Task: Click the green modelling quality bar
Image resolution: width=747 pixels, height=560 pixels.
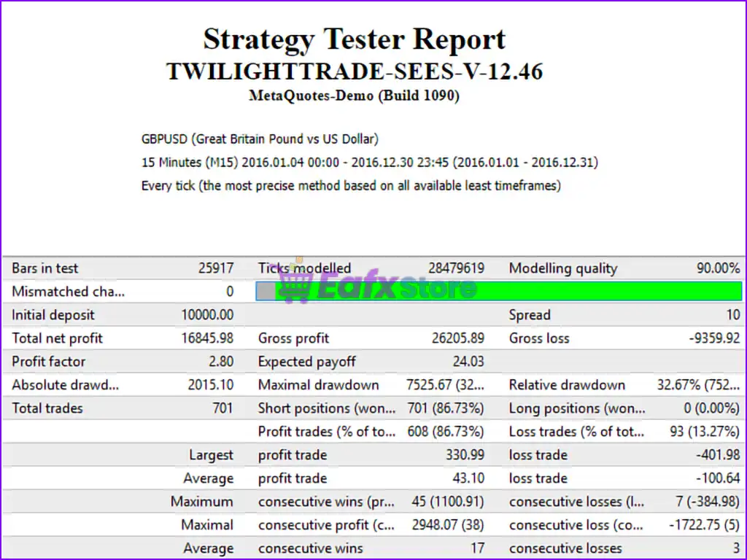Action: [499, 291]
